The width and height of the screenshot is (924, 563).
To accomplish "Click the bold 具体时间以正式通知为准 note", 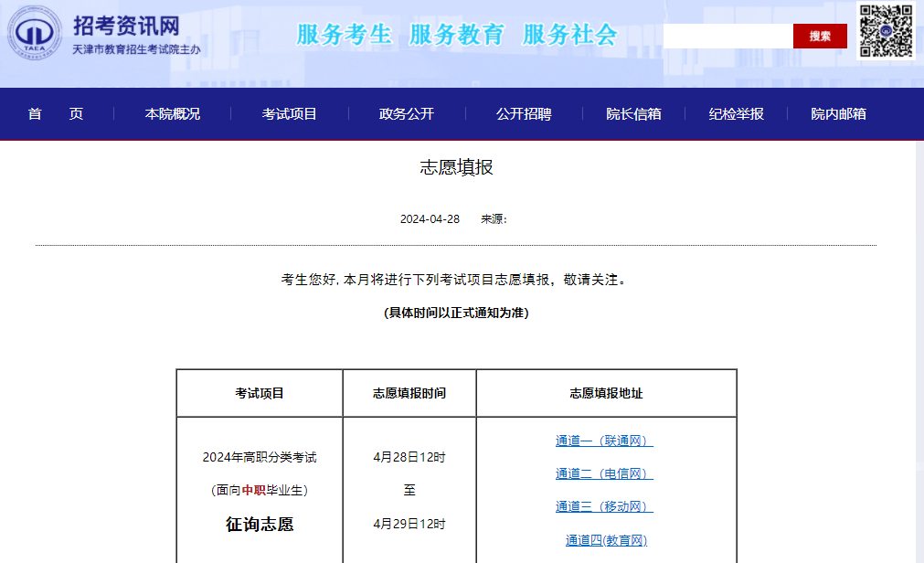I will tap(456, 313).
